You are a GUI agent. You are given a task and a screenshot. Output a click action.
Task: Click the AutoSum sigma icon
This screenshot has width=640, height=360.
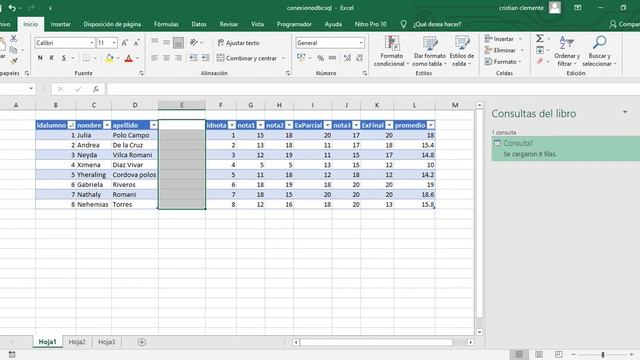(540, 38)
